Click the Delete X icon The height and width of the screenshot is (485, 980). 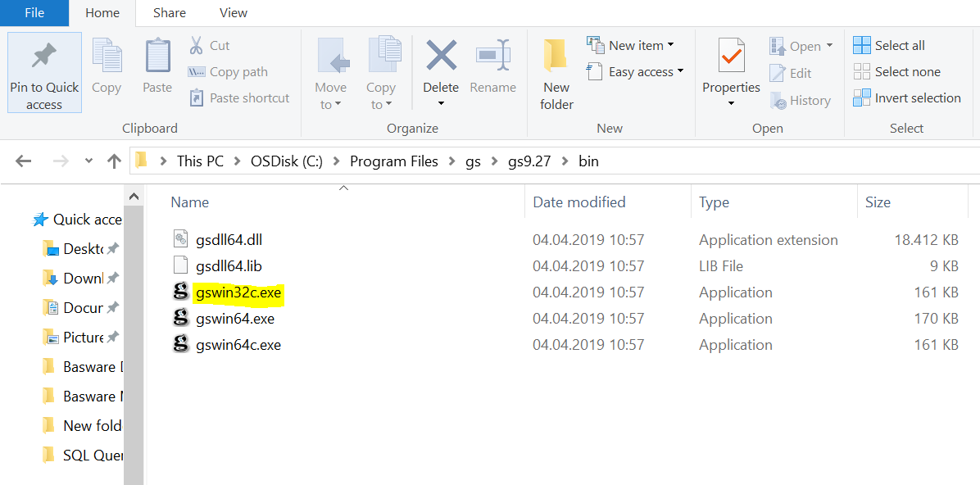click(441, 57)
